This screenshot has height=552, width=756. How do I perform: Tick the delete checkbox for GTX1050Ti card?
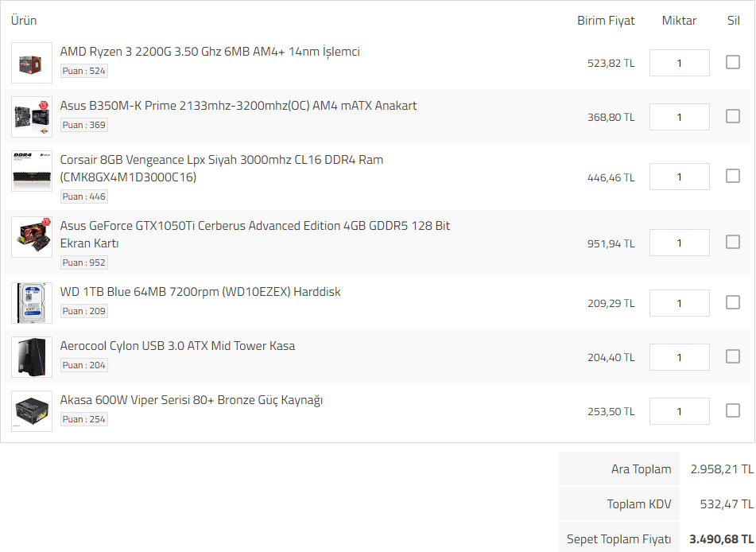(733, 243)
